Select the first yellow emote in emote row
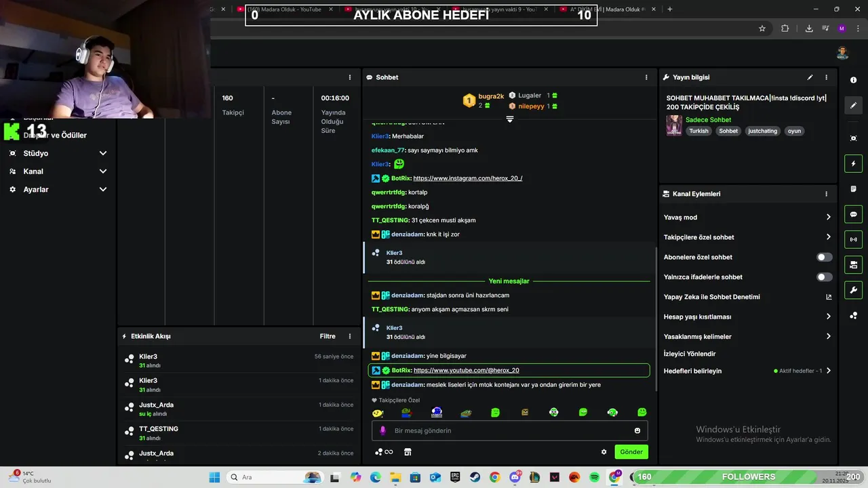 378,413
